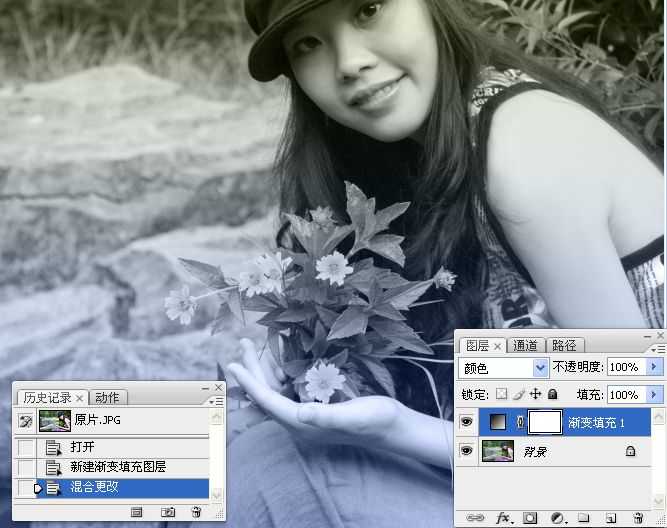This screenshot has width=667, height=528.
Task: Open the Layers panel flyout menu
Action: [658, 349]
